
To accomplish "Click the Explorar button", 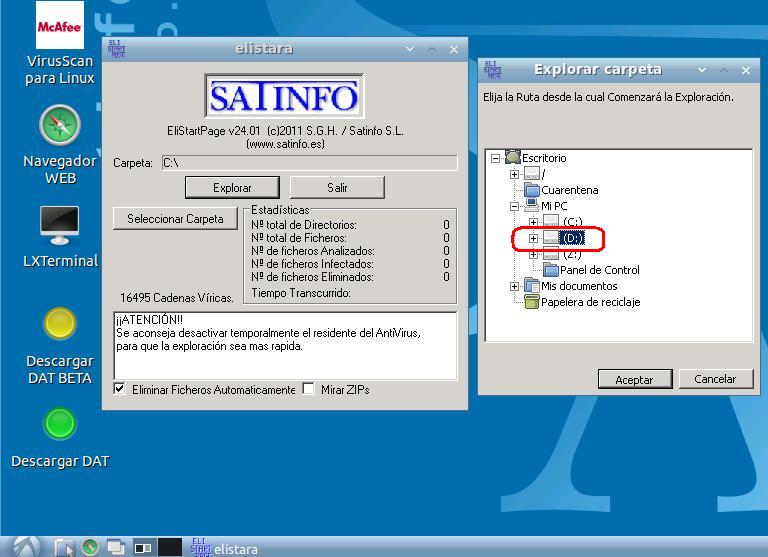I will coord(232,188).
